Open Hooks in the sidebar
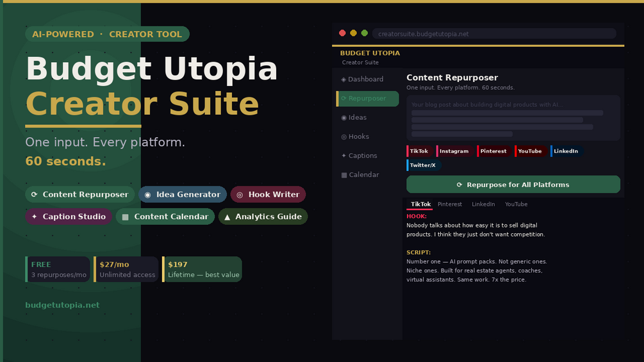Viewport: 644px width, 362px height. click(368, 136)
